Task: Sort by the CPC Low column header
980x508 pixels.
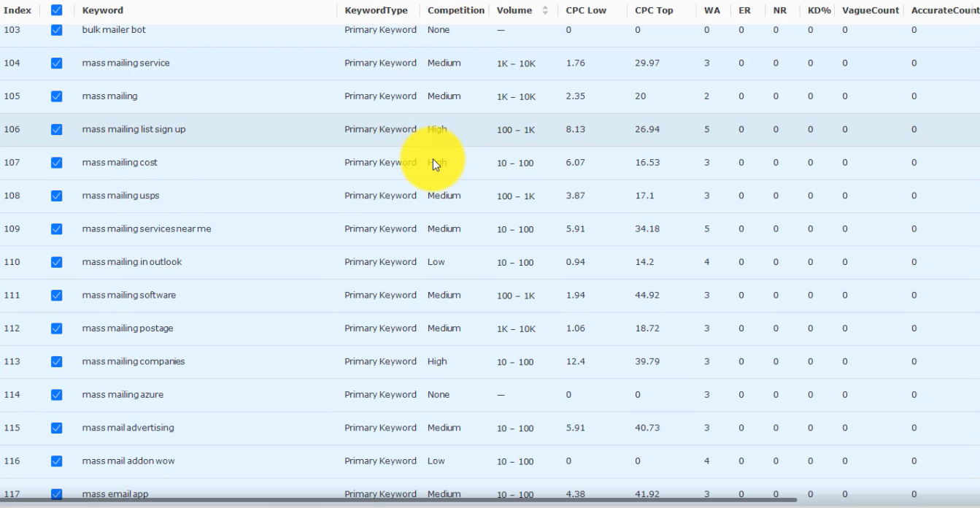Action: 586,10
